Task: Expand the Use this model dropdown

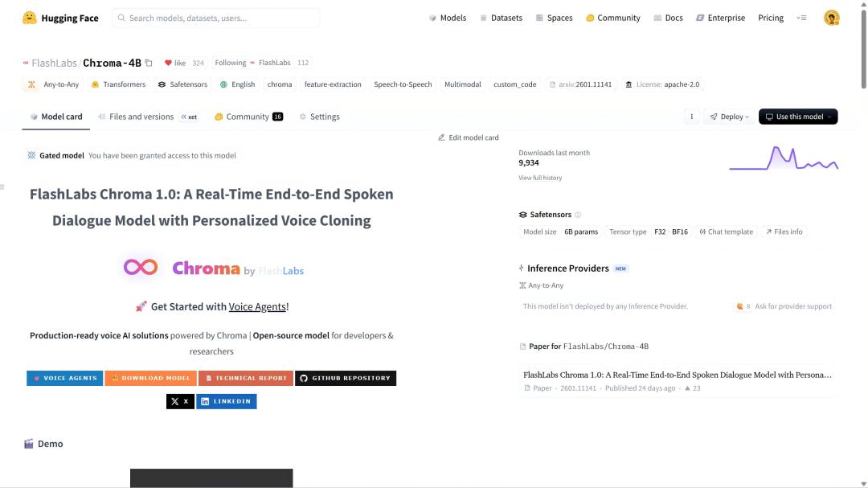Action: click(798, 117)
